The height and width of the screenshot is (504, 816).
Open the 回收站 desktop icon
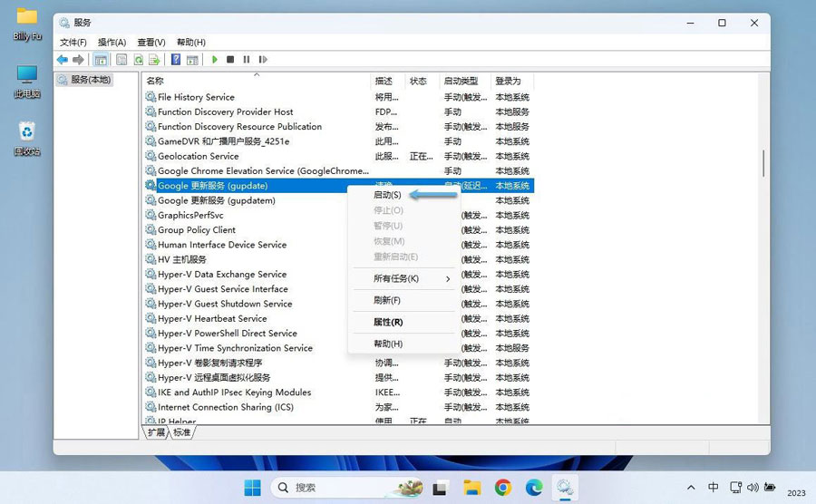(x=27, y=136)
